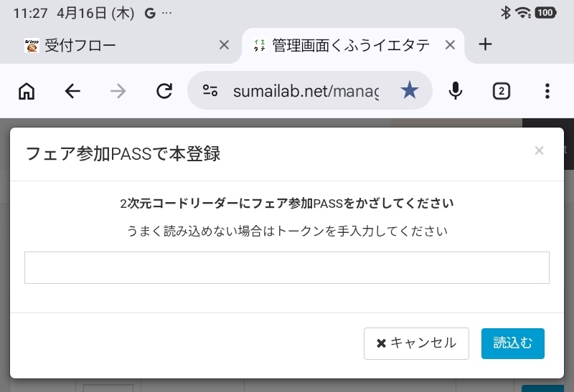This screenshot has height=392, width=574.
Task: Click the 読込む button
Action: (513, 343)
